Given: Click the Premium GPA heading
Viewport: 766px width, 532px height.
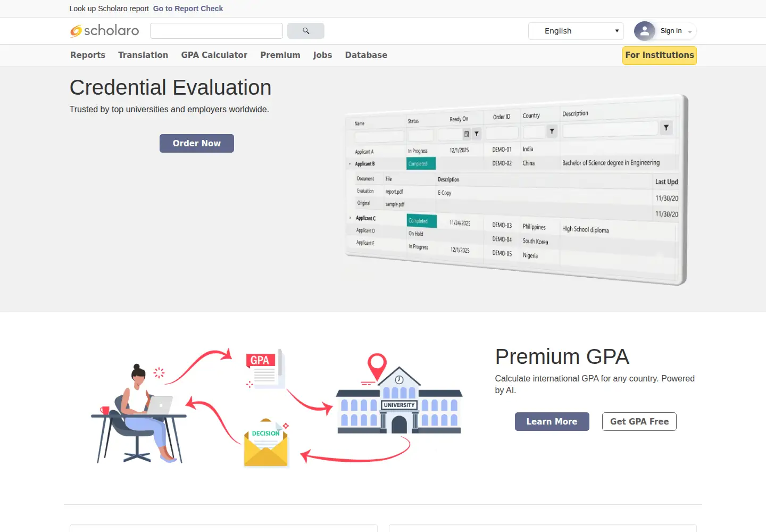Looking at the screenshot, I should click(562, 357).
